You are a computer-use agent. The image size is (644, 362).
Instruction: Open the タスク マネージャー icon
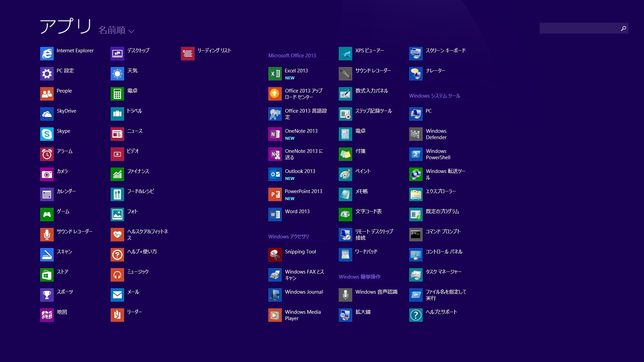(416, 275)
